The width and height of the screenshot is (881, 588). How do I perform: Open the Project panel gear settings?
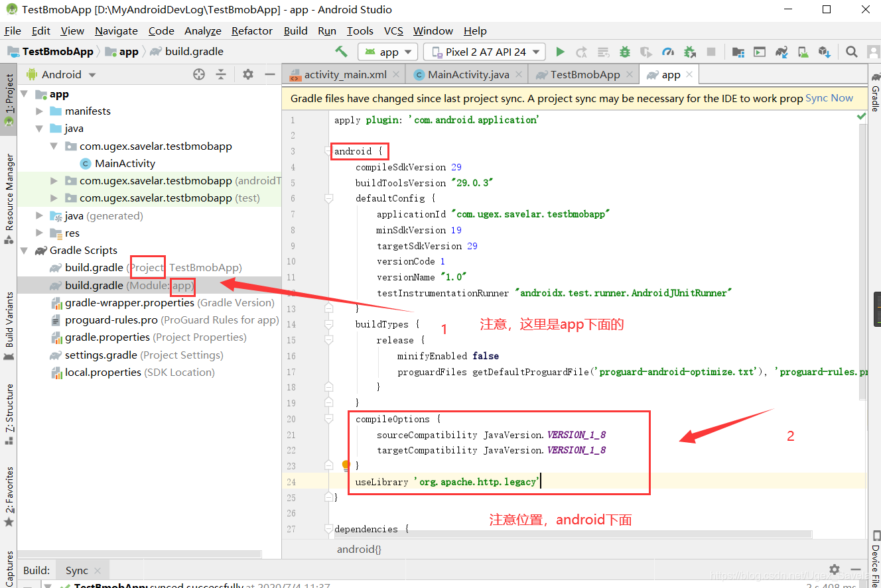(248, 75)
